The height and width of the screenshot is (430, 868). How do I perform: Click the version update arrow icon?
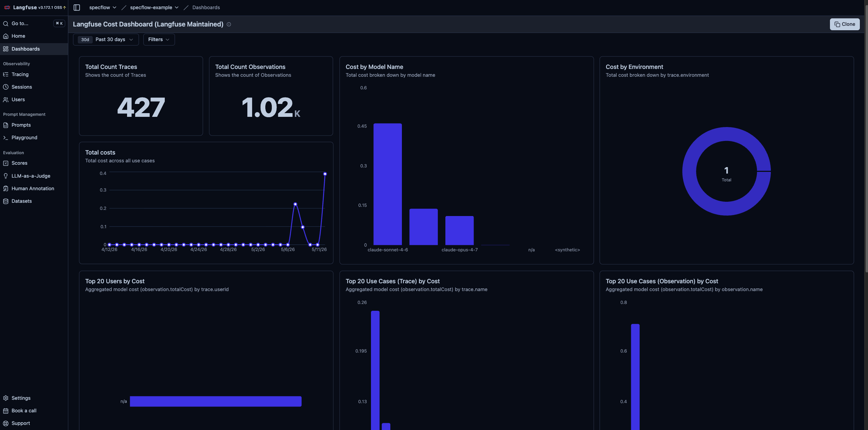[x=65, y=7]
